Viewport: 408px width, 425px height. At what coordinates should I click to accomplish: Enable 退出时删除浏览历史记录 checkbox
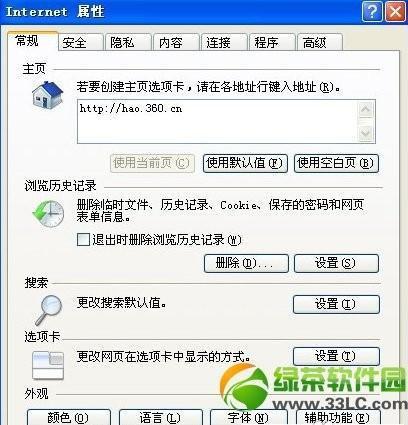click(x=83, y=239)
